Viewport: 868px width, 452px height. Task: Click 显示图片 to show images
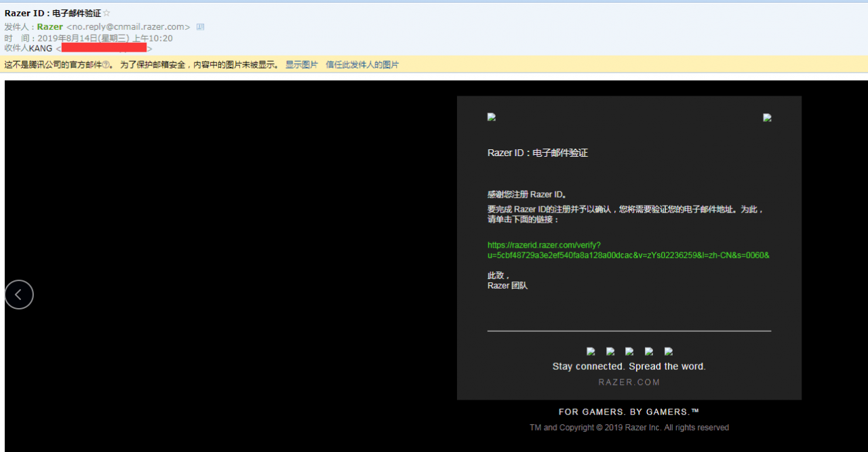(x=301, y=65)
